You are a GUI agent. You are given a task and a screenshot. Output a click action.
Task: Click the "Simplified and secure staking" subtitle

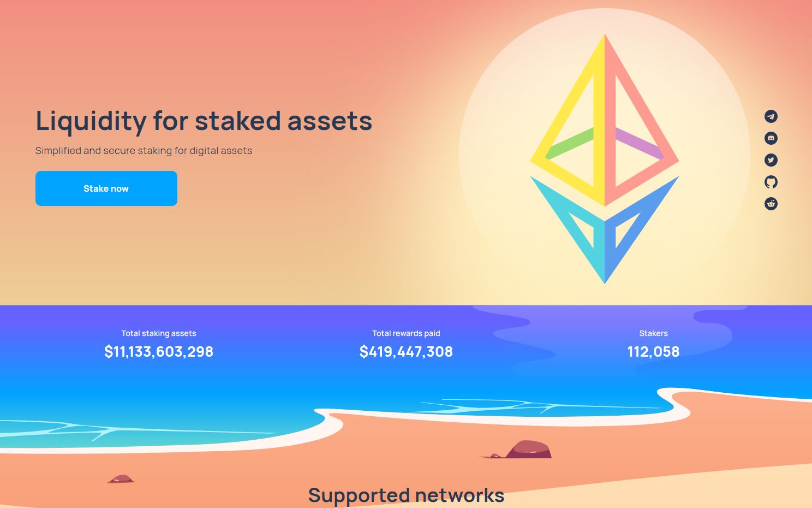pos(144,151)
